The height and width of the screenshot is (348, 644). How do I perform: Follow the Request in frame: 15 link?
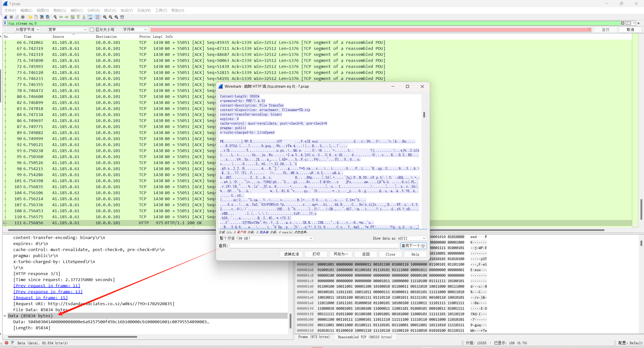[x=40, y=298]
